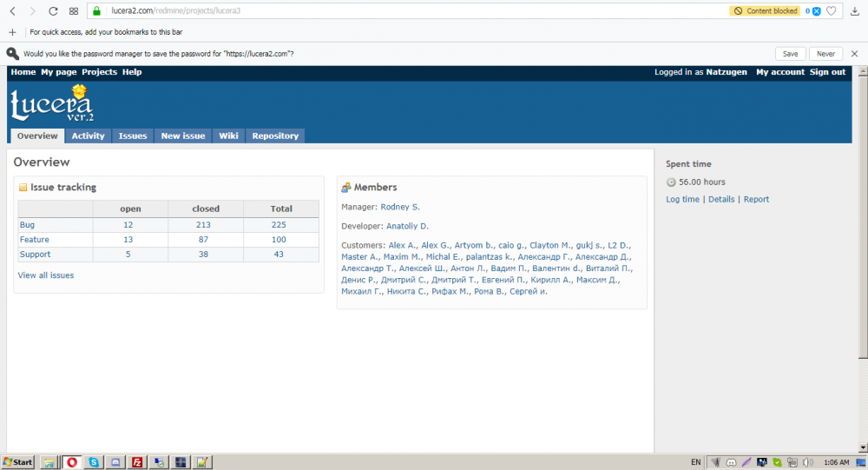Screen dimensions: 868x470
Task: Open the Speed Dial grid icon
Action: [74, 11]
